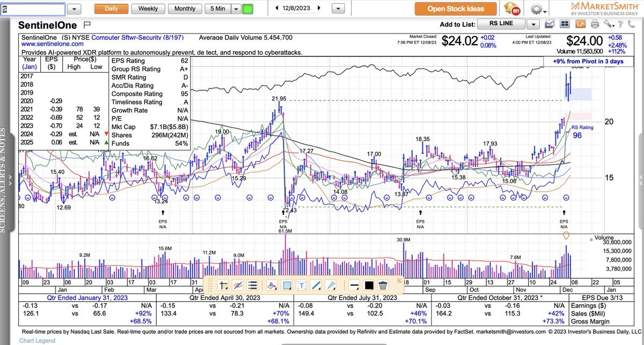Expand the 5 Min interval dropdown
Viewport: 644px width, 345px height.
click(x=236, y=9)
